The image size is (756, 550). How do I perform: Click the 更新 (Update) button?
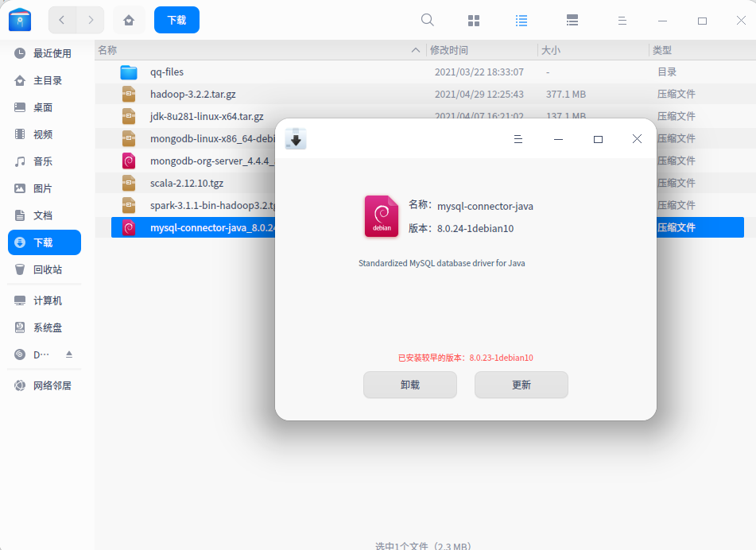point(521,385)
